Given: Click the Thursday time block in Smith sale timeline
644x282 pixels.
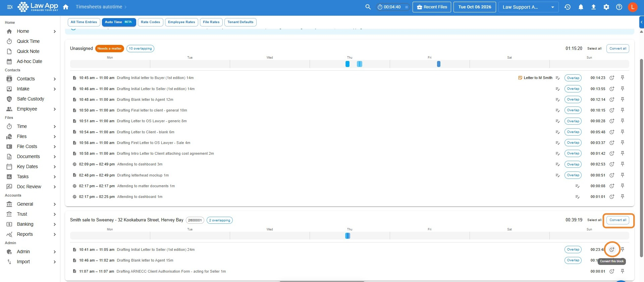Looking at the screenshot, I should pos(347,236).
